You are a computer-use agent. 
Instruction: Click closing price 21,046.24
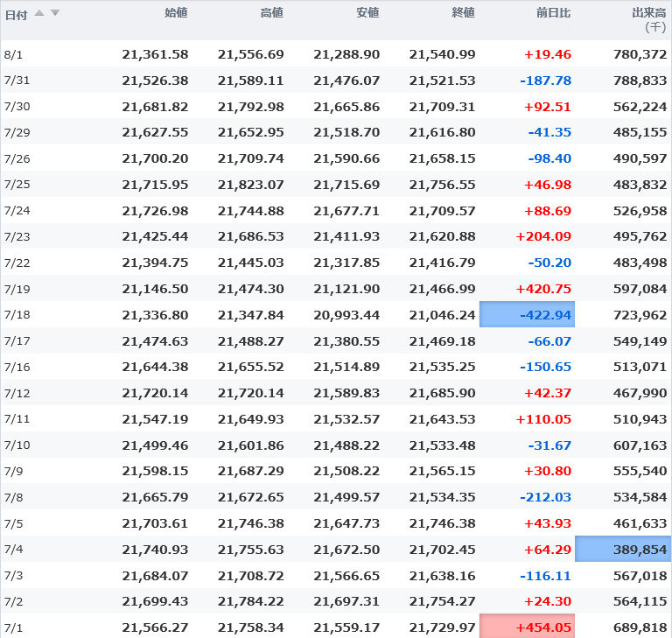coord(442,315)
